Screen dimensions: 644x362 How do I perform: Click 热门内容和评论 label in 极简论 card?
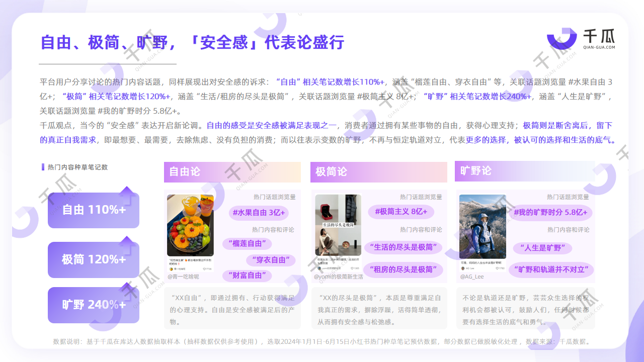[x=421, y=229]
